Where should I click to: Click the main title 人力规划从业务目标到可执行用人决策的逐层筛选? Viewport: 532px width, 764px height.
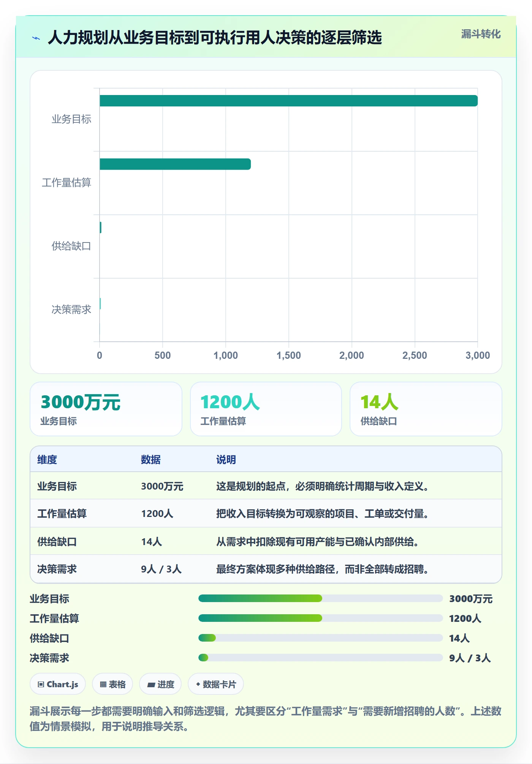click(x=215, y=38)
